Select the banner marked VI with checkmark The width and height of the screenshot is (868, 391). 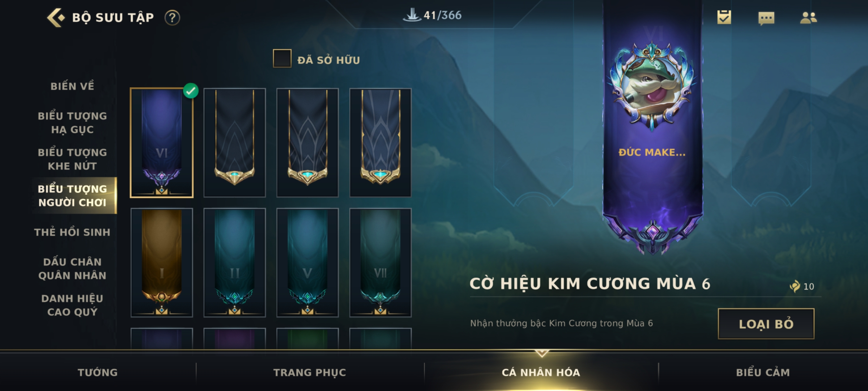coord(162,143)
